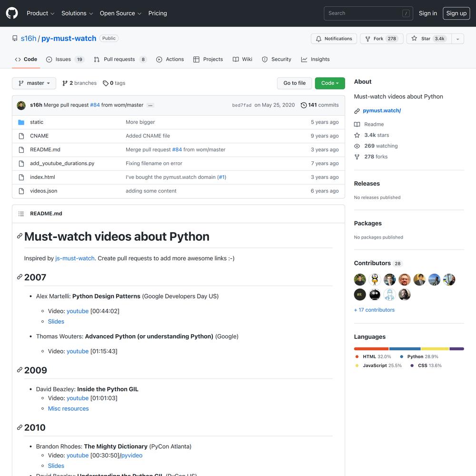The width and height of the screenshot is (476, 476).
Task: Click the file icon for README.md
Action: tap(21, 149)
